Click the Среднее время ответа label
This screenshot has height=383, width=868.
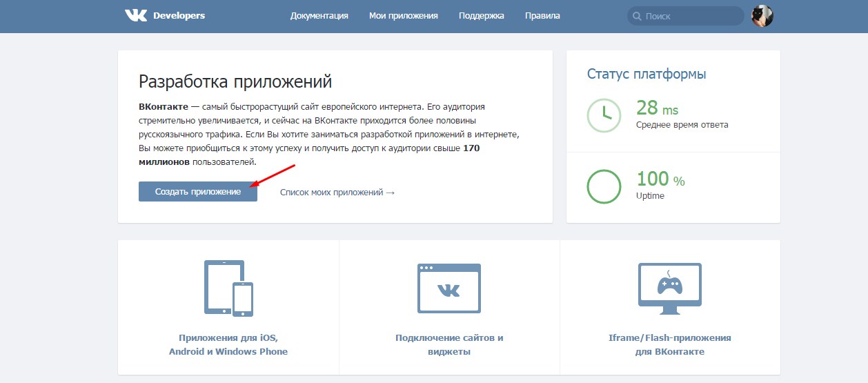682,124
